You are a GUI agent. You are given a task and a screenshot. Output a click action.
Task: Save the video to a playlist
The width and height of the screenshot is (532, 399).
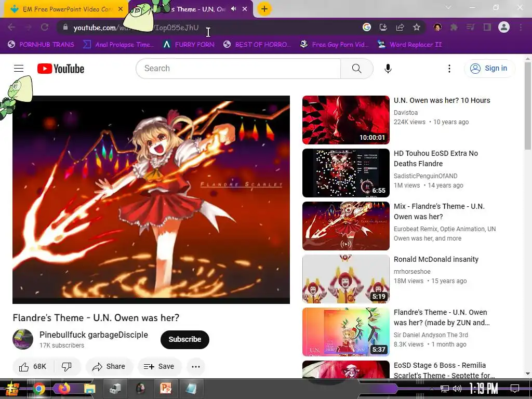click(159, 366)
